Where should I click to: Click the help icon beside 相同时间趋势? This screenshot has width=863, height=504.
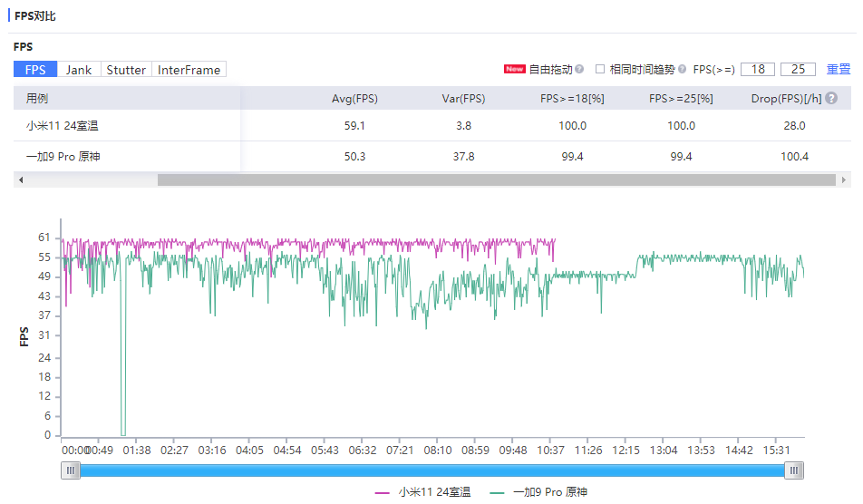(682, 69)
